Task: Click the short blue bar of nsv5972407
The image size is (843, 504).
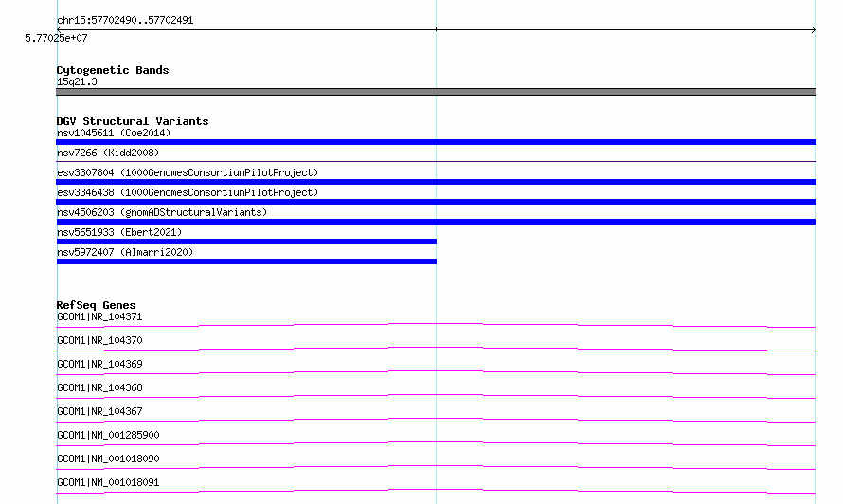Action: coord(246,261)
